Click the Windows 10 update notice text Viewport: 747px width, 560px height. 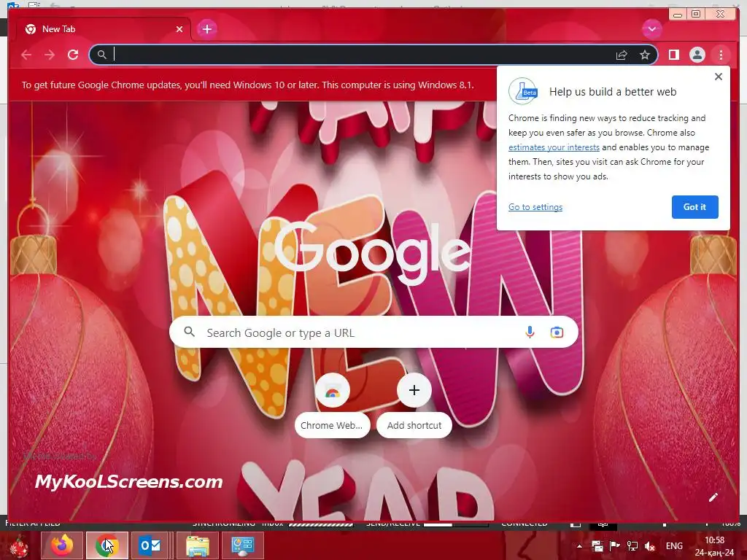[248, 85]
